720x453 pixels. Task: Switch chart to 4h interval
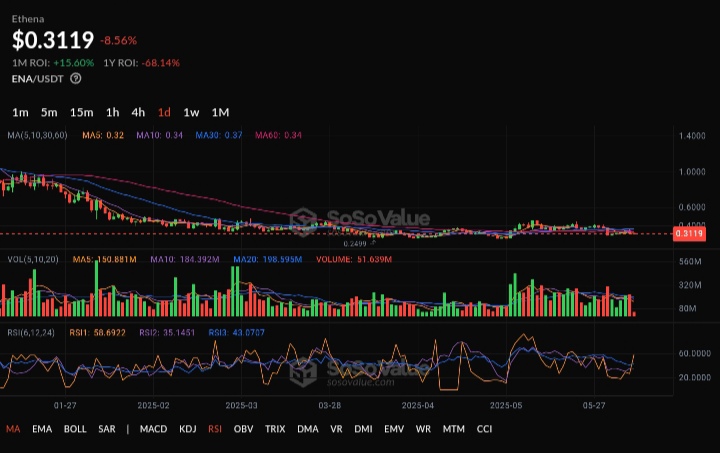tap(138, 112)
